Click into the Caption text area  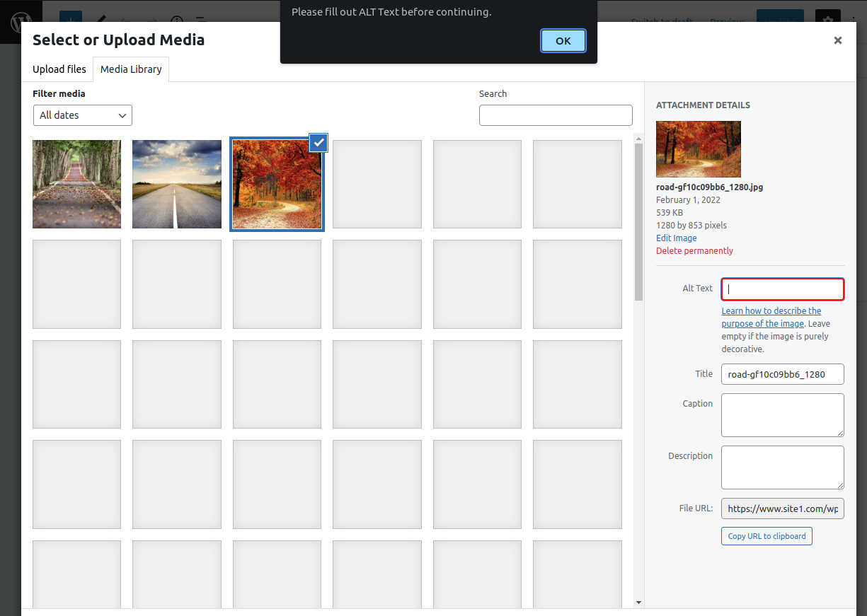click(783, 415)
